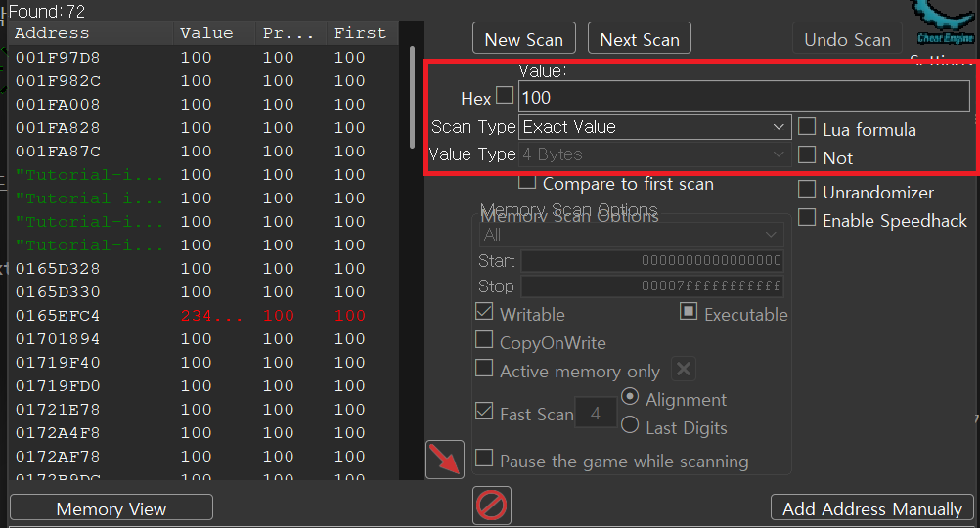Click the scan Value input field
This screenshot has height=528, width=980.
pyautogui.click(x=743, y=97)
